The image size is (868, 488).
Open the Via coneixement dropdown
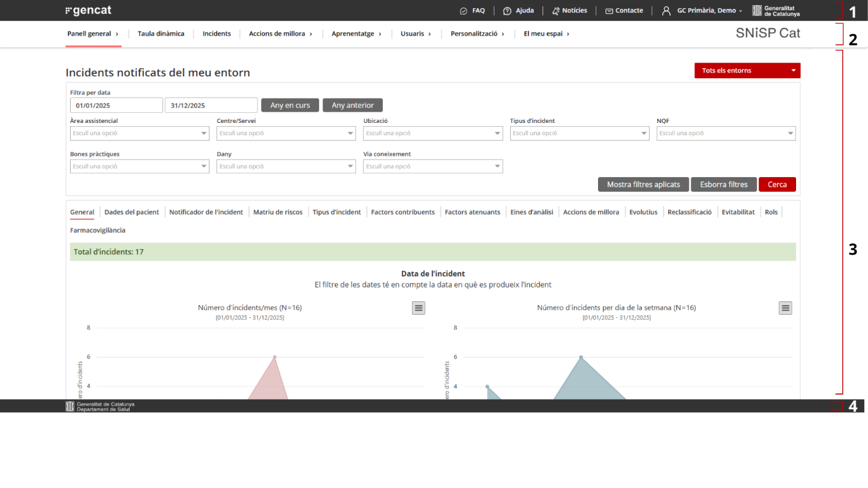(x=433, y=166)
